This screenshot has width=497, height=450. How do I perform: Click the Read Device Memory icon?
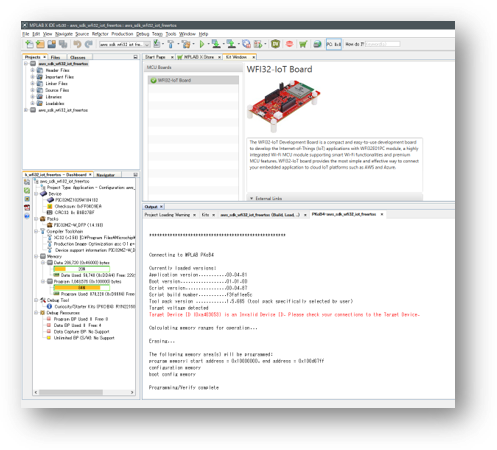[x=231, y=44]
